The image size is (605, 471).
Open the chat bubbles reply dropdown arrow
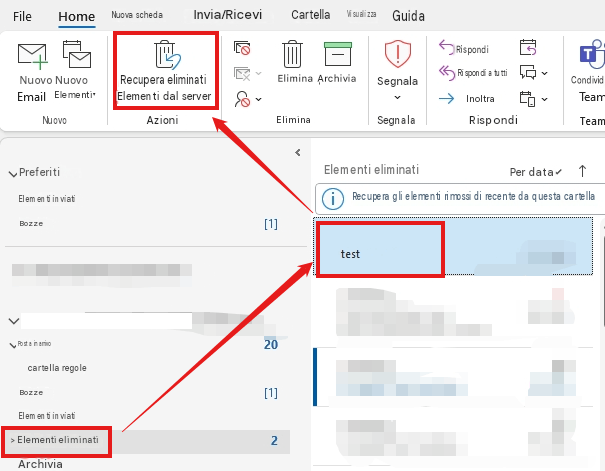(544, 73)
